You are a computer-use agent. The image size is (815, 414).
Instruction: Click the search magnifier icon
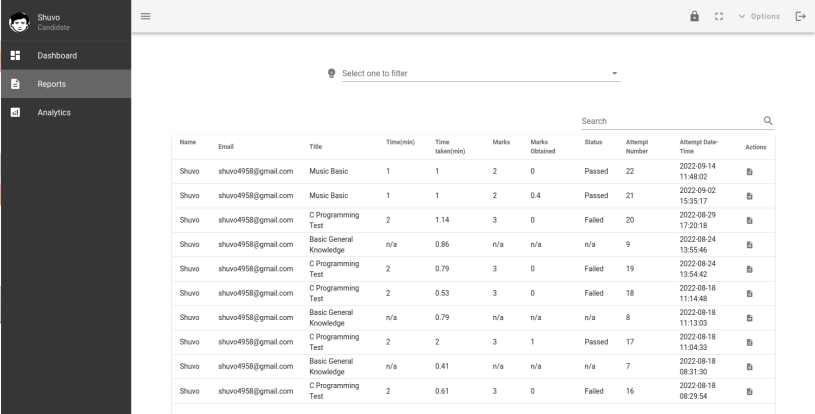coord(768,121)
